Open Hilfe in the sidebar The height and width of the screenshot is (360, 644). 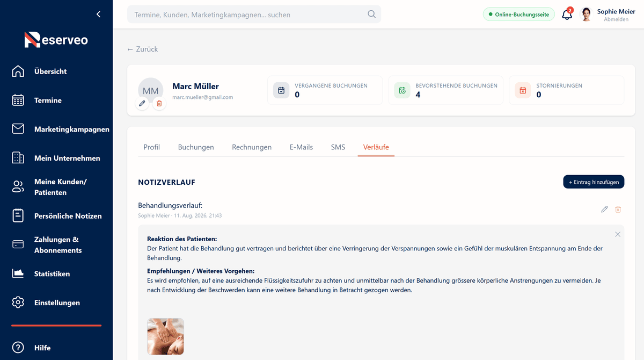tap(42, 348)
